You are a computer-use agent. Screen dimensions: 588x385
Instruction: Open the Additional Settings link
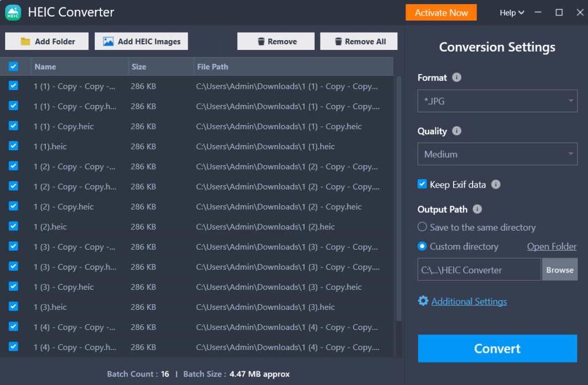[469, 301]
